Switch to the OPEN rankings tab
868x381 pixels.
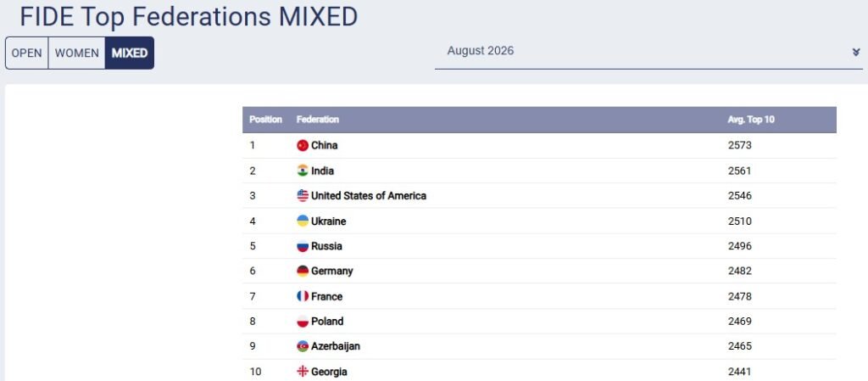[x=26, y=53]
